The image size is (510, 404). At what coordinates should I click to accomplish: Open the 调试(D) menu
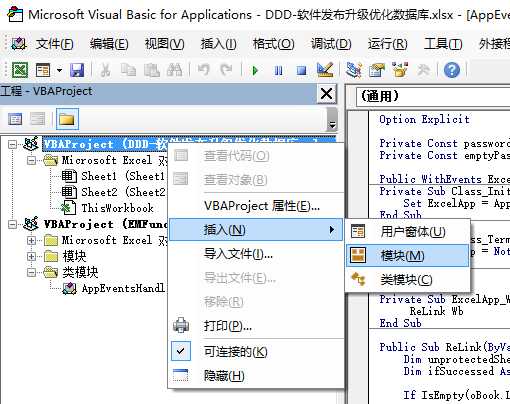(331, 44)
